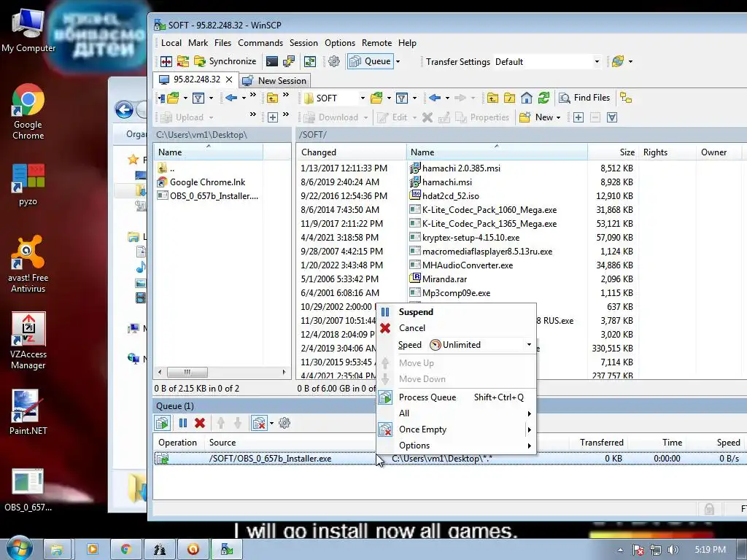Close the 95.82.248.32 session tab
Viewport: 747px width, 560px height.
click(229, 79)
